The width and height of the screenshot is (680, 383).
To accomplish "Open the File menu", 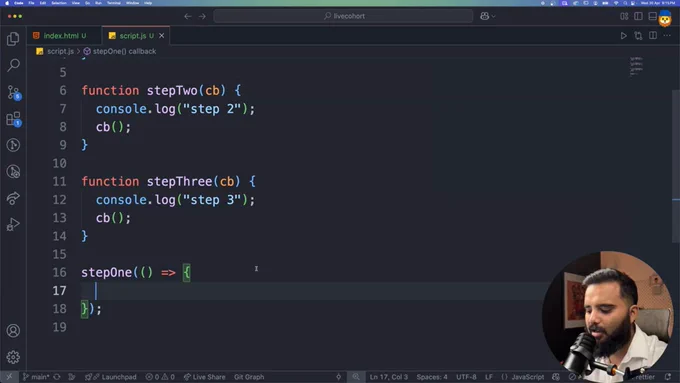I will (x=31, y=3).
